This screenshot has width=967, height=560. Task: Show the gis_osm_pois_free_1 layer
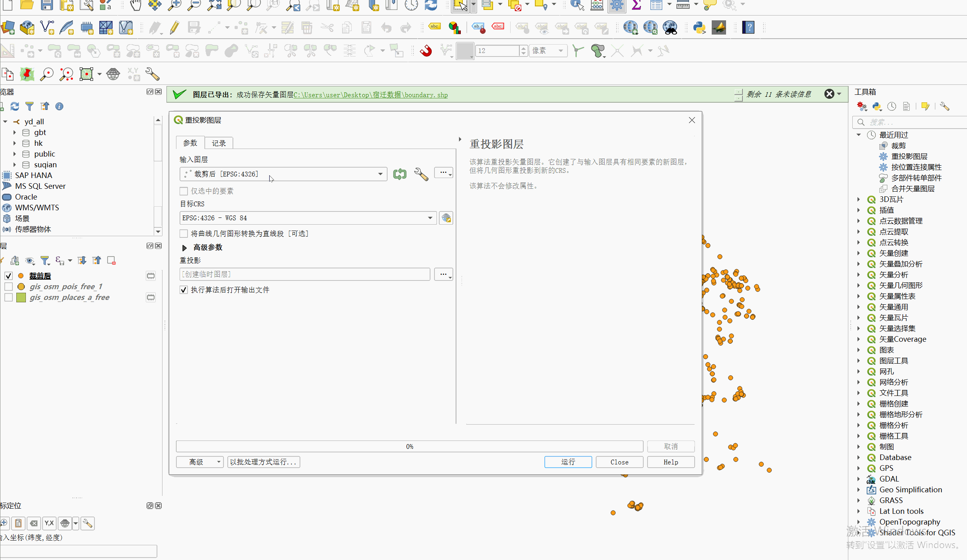(8, 286)
